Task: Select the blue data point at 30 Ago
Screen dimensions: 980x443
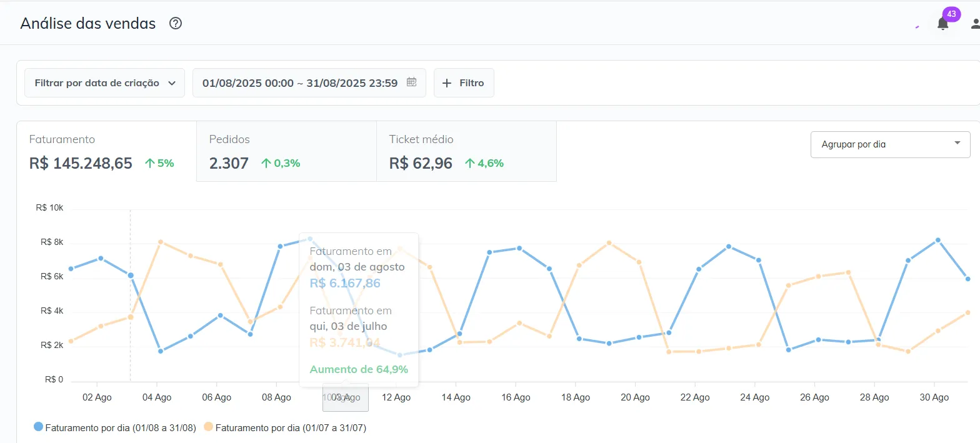Action: [x=937, y=240]
